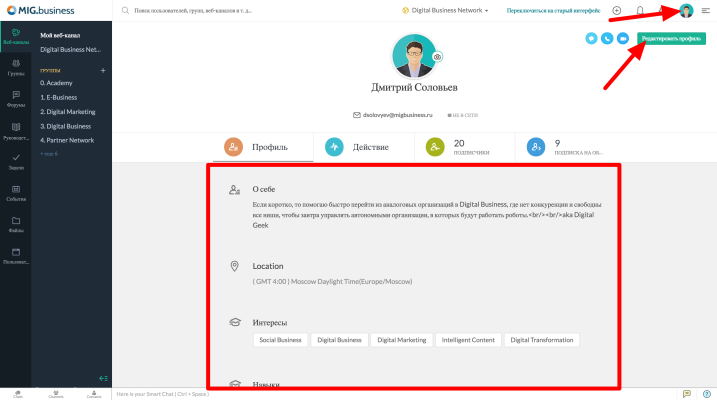717x400 pixels.
Task: Open the 9 подписка tab
Action: point(566,147)
